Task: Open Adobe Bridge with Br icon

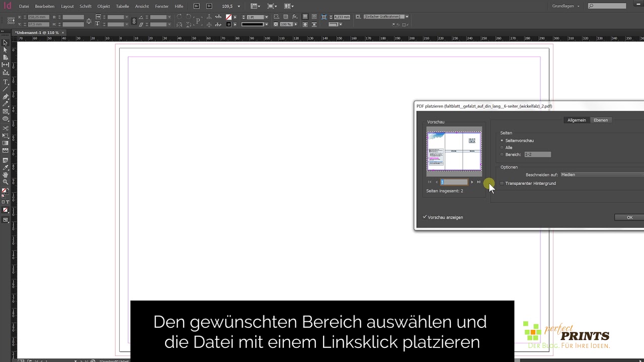Action: [197, 6]
